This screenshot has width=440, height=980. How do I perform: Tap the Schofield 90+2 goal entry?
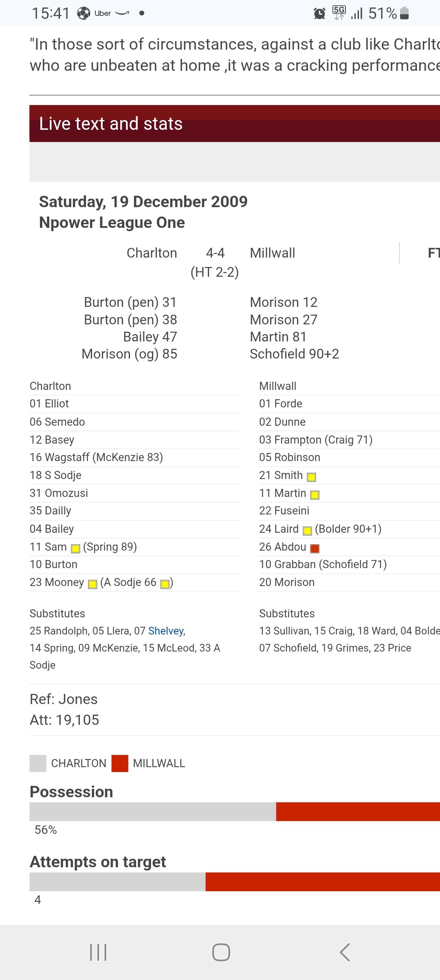(x=295, y=354)
